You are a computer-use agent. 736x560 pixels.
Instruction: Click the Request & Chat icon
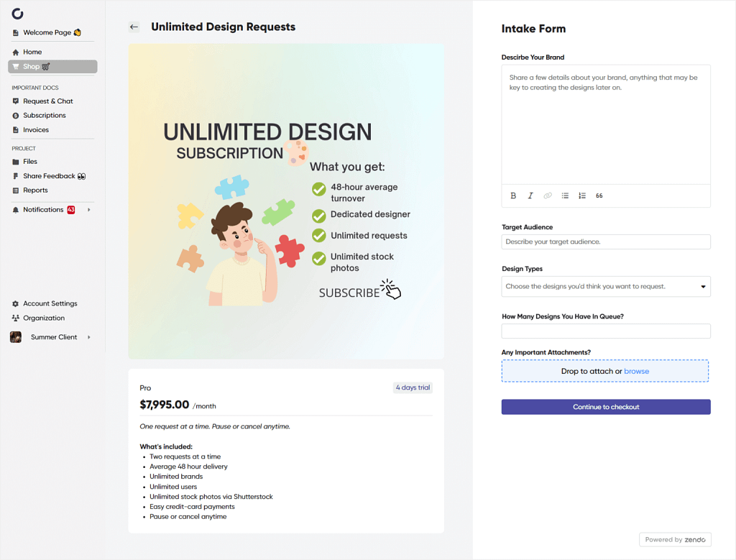click(16, 101)
